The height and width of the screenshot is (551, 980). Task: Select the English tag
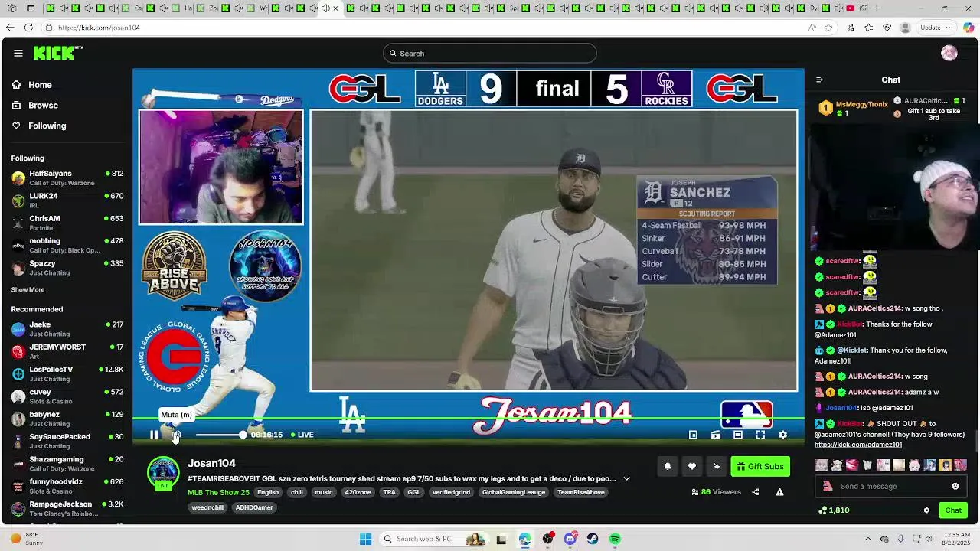pos(268,492)
